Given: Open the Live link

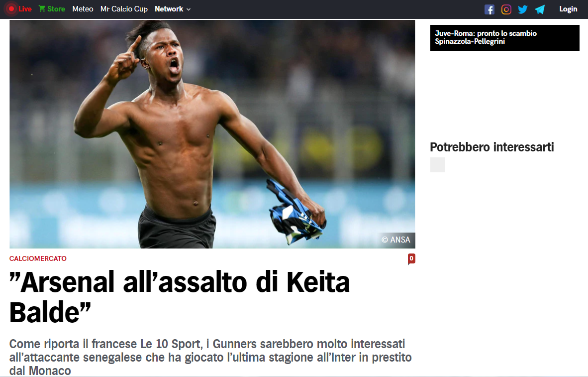Looking at the screenshot, I should click(25, 9).
